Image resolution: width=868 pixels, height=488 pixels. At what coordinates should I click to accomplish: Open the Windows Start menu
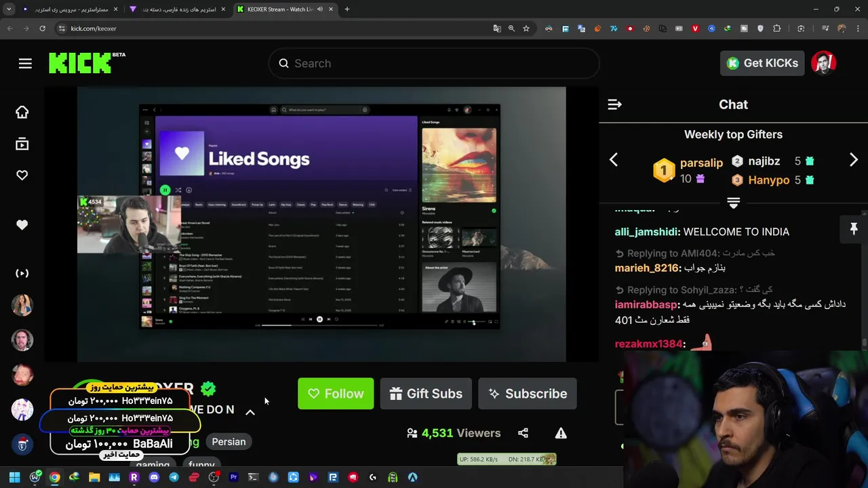click(14, 477)
